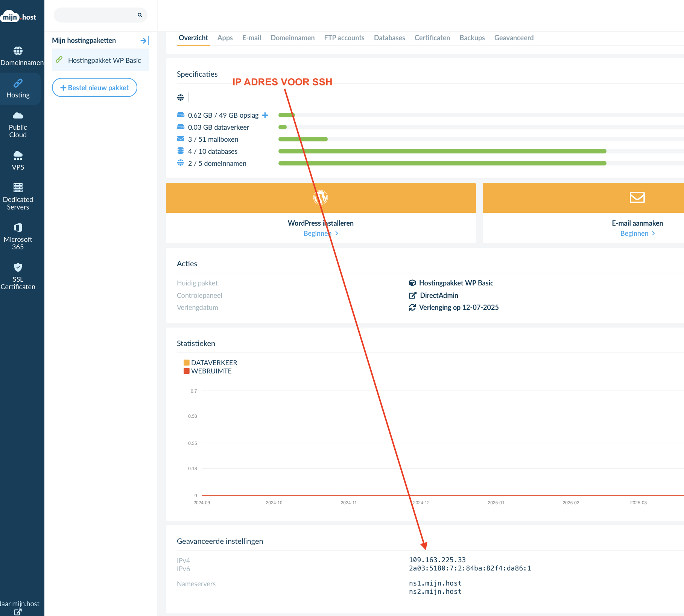Click the domeinnamen globe icon
Image resolution: width=684 pixels, height=616 pixels.
pos(181,163)
